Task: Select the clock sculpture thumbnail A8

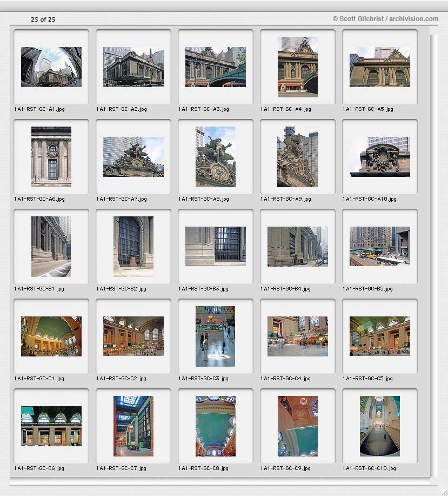Action: 216,157
